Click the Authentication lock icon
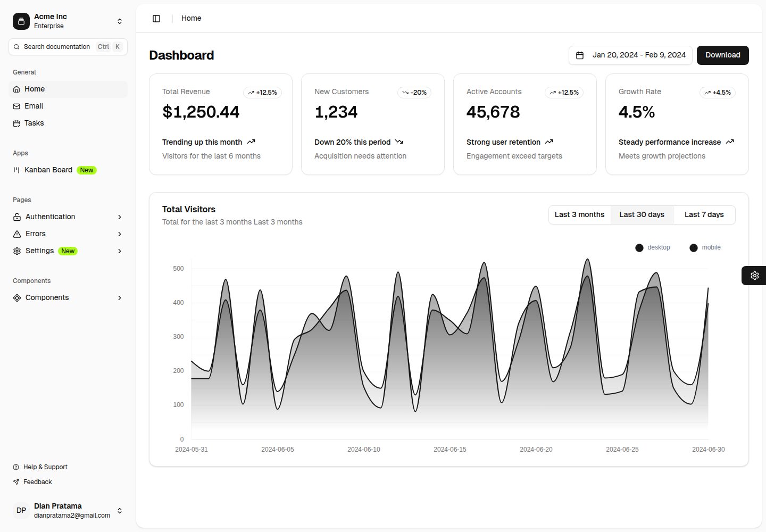The height and width of the screenshot is (532, 766). pos(17,217)
